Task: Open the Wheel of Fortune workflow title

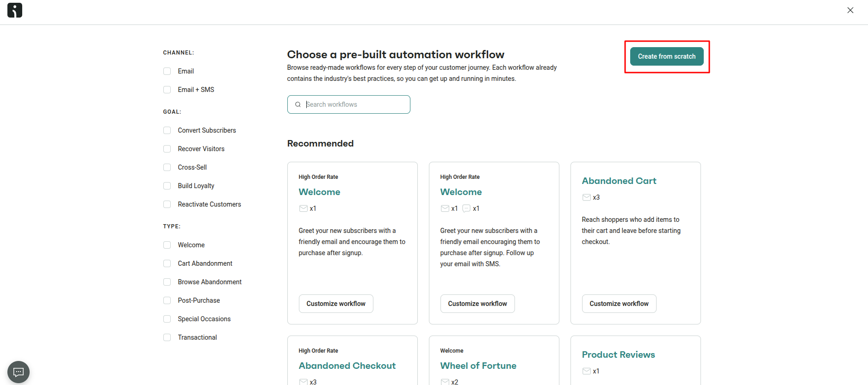Action: pyautogui.click(x=478, y=366)
